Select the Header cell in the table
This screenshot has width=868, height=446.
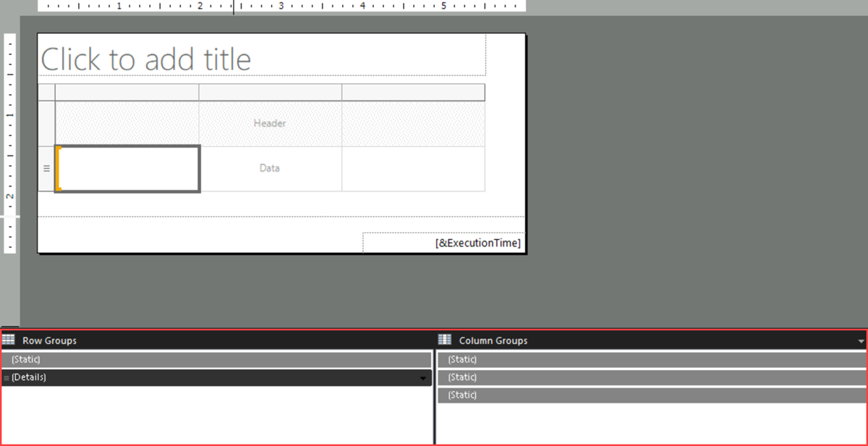coord(269,123)
